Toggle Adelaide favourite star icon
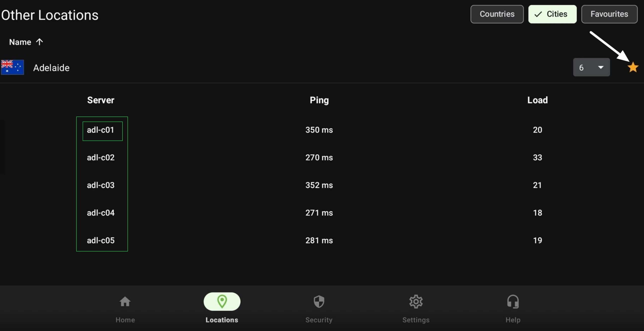Image resolution: width=644 pixels, height=331 pixels. [x=633, y=67]
